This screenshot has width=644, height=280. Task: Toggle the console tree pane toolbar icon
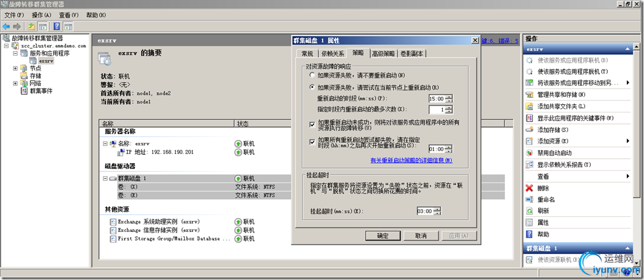(x=42, y=27)
